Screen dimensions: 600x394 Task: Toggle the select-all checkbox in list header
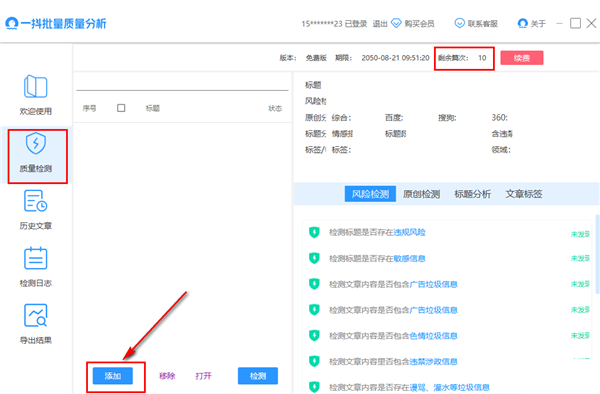pyautogui.click(x=121, y=108)
